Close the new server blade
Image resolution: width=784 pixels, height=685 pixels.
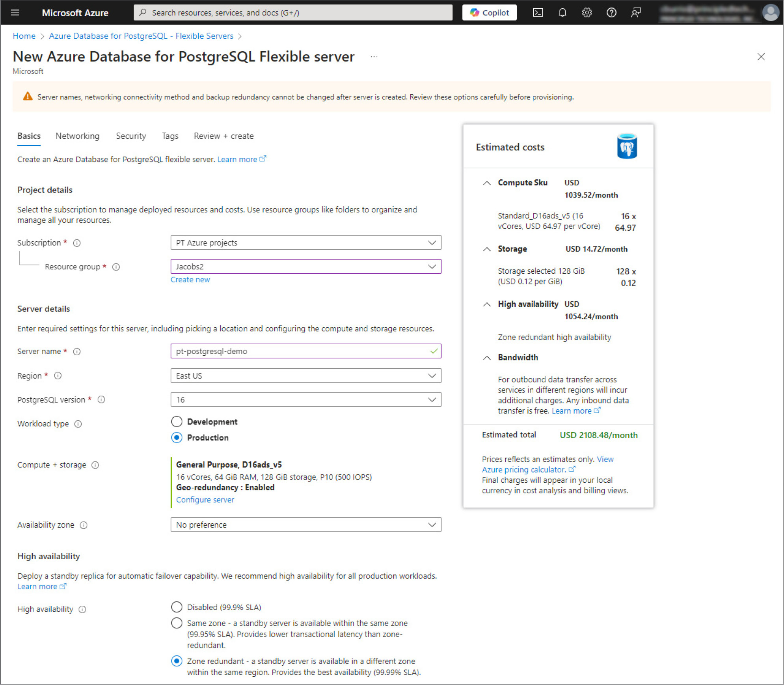(761, 57)
